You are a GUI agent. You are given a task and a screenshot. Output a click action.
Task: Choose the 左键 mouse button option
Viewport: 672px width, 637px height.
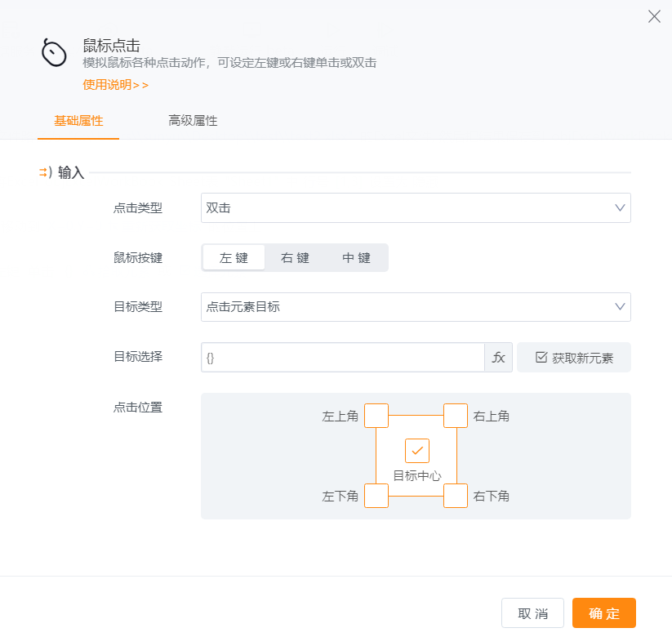234,258
